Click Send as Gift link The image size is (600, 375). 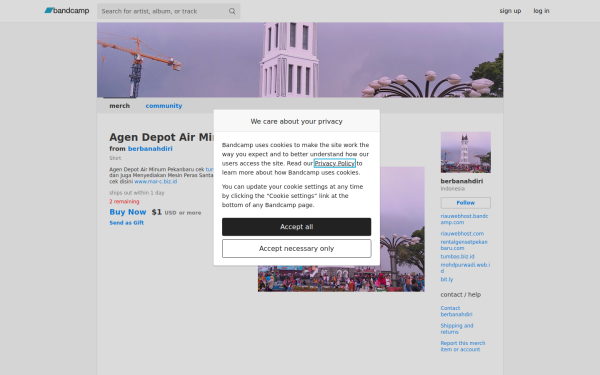pos(127,223)
